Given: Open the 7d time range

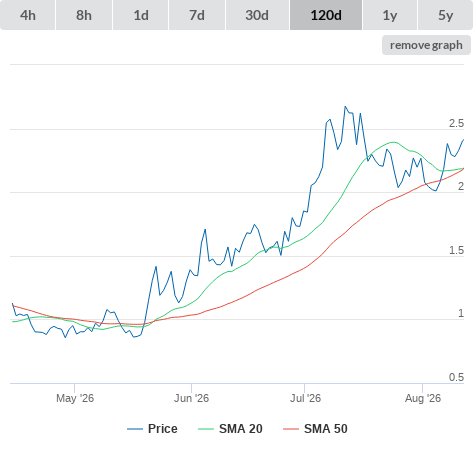Looking at the screenshot, I should 197,15.
